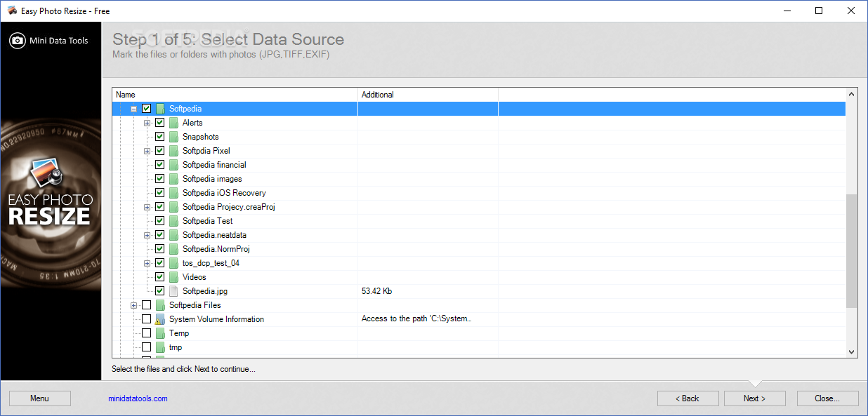
Task: Click the System Volume Information warning folder icon
Action: point(160,319)
